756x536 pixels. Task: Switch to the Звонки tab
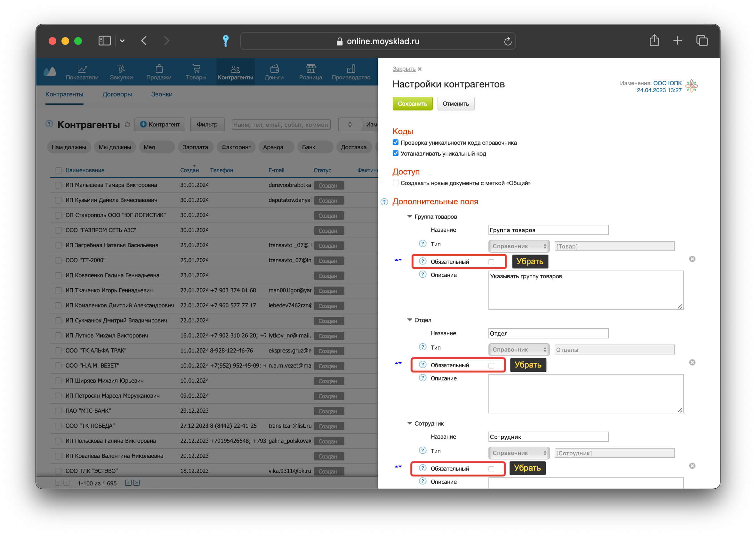pyautogui.click(x=162, y=94)
